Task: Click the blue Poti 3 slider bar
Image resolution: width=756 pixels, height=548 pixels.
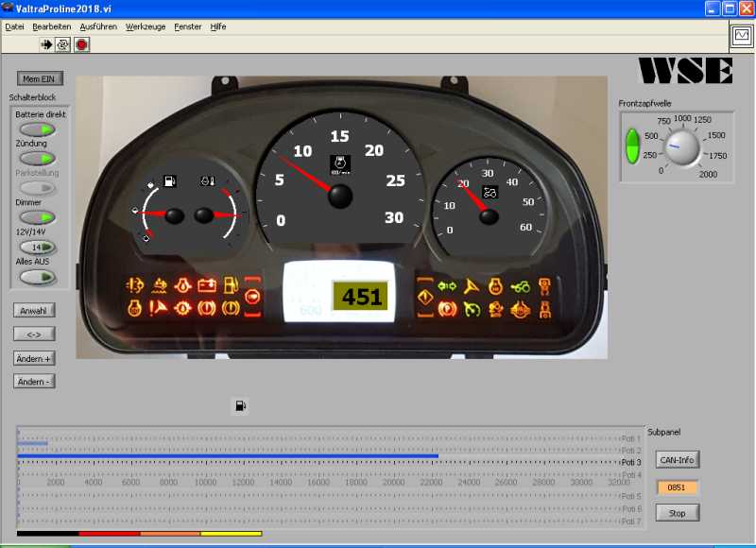Action: (x=228, y=456)
